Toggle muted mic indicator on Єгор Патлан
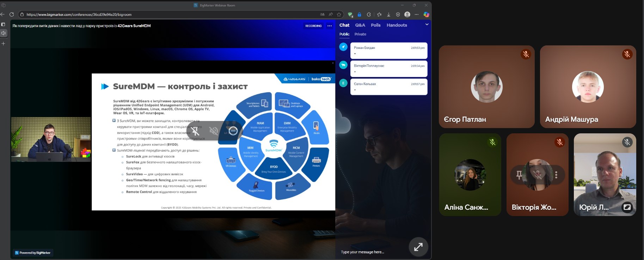Image resolution: width=644 pixels, height=260 pixels. [526, 54]
